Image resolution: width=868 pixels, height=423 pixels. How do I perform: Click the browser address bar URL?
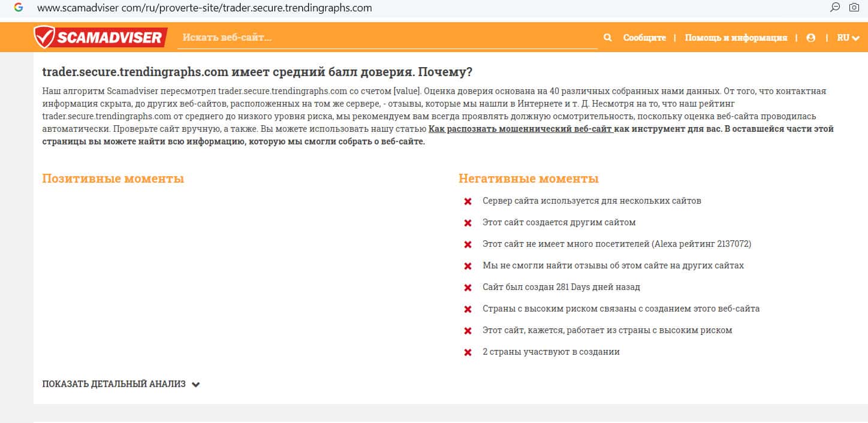[204, 8]
